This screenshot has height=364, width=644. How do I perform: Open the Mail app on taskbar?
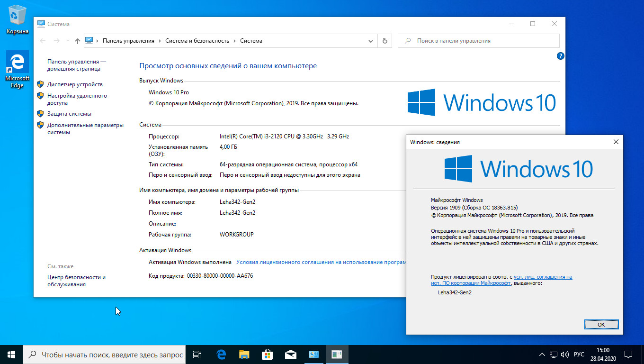[290, 354]
